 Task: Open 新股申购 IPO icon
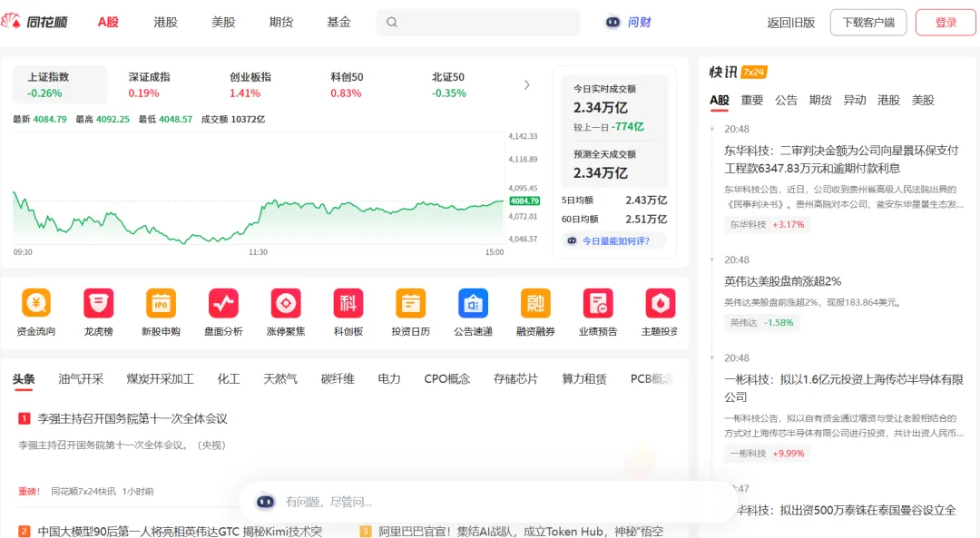coord(161,303)
